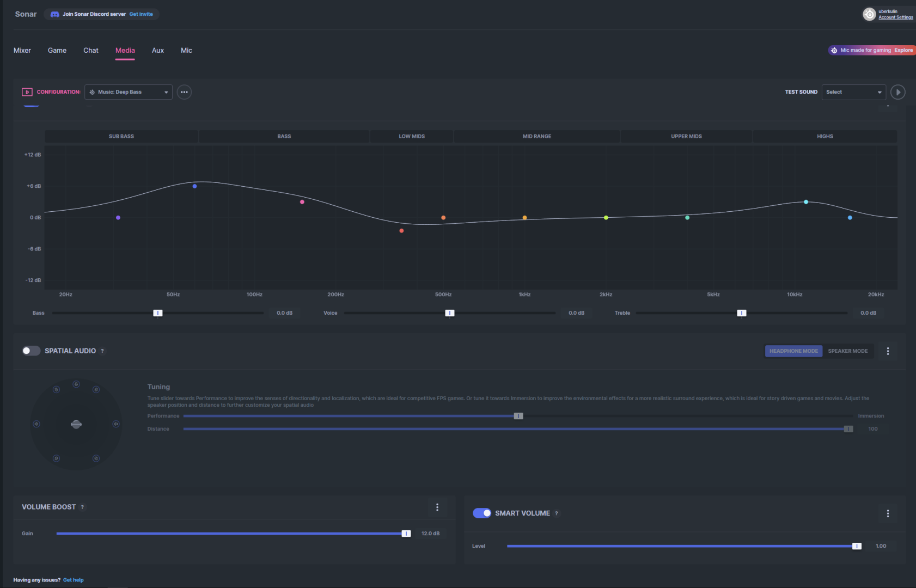The width and height of the screenshot is (916, 588).
Task: Open the Music: Deep Bass configuration dropdown
Action: pyautogui.click(x=129, y=92)
